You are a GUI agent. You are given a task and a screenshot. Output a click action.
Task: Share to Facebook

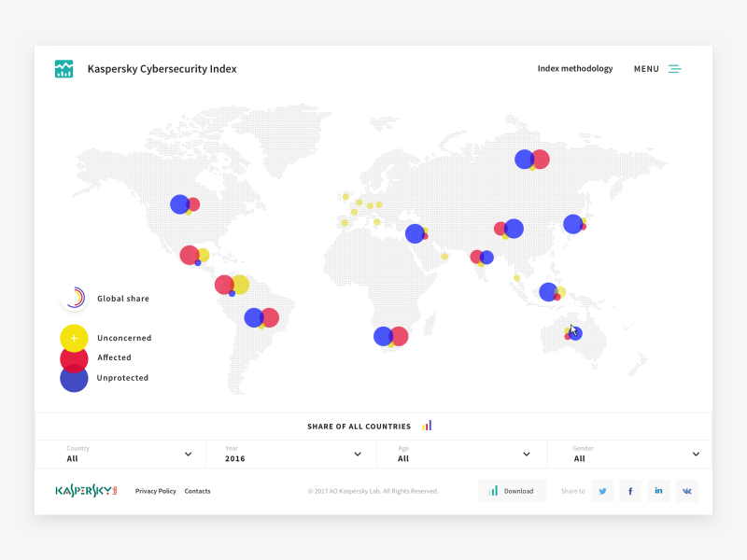(x=630, y=491)
